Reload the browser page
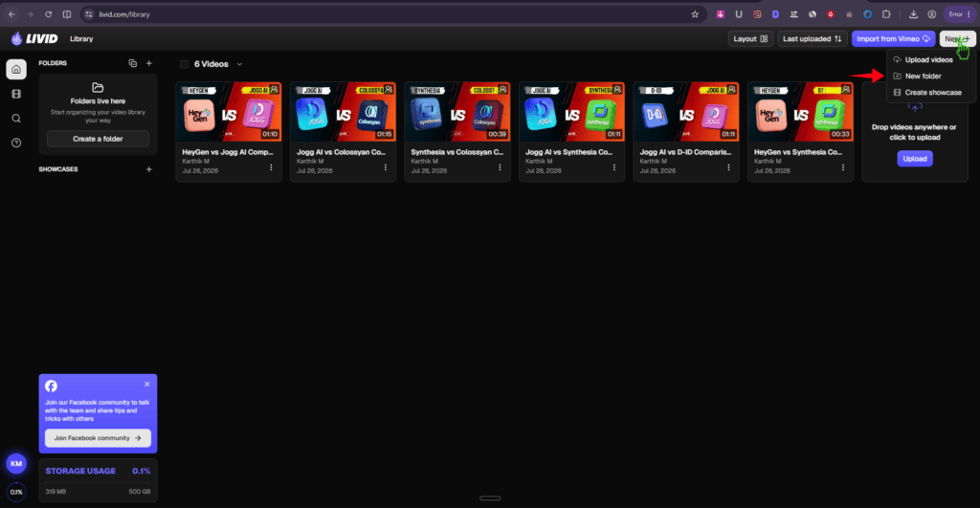 tap(48, 14)
